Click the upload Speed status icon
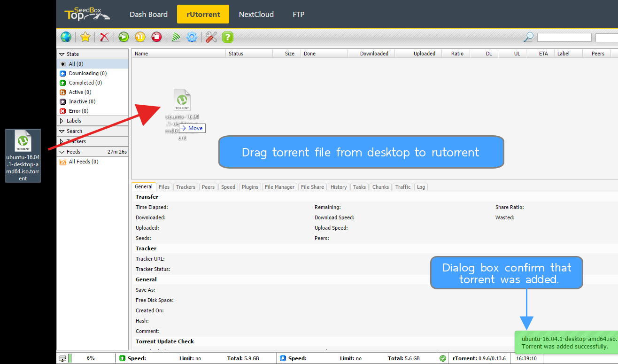The height and width of the screenshot is (364, 618). pos(123,358)
